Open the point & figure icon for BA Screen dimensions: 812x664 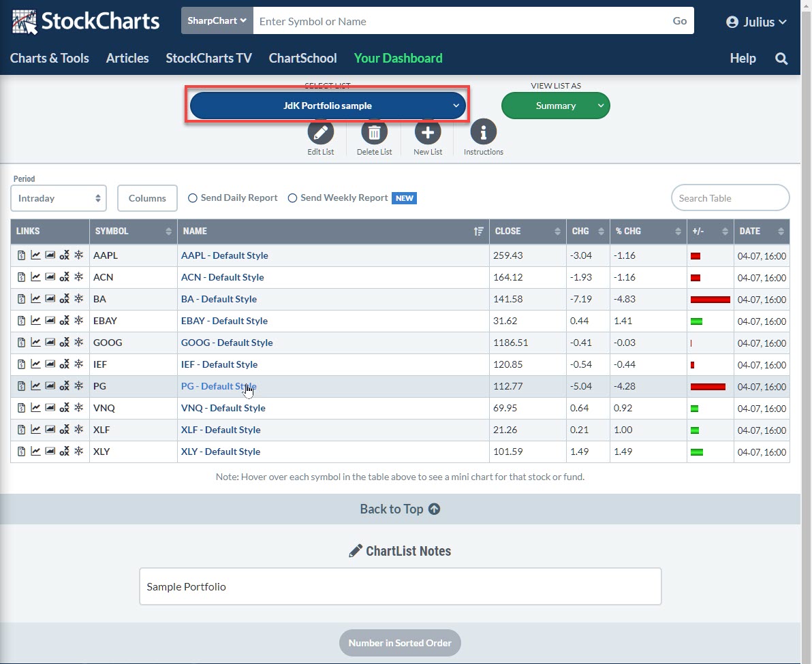point(64,299)
